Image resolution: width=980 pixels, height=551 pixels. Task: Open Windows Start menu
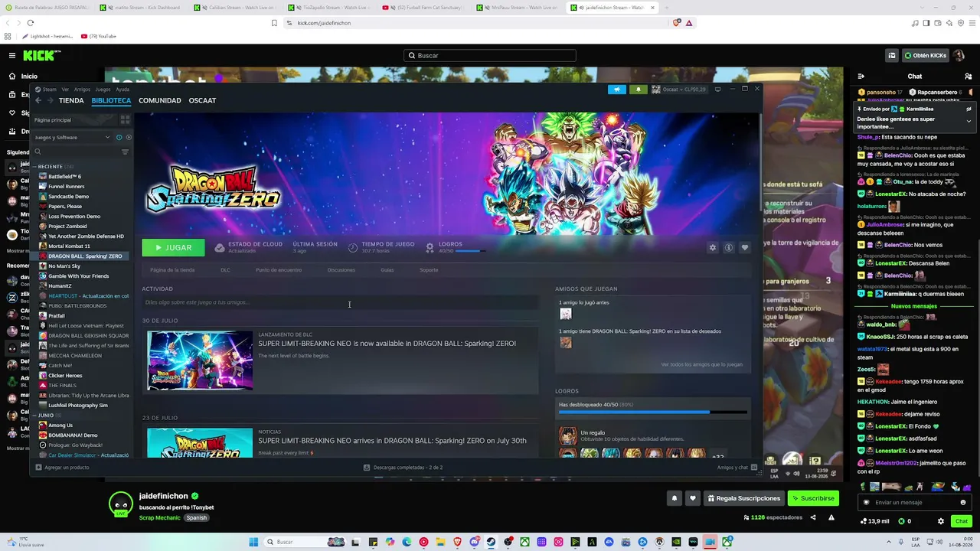pyautogui.click(x=253, y=542)
